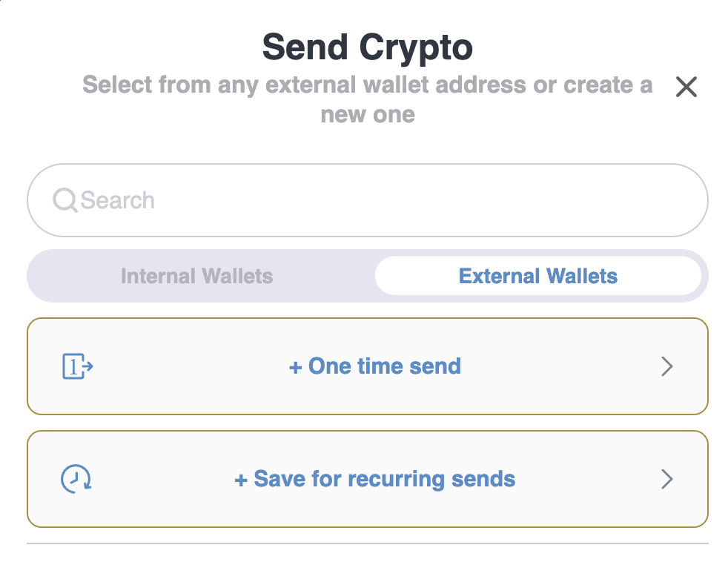Click the plus sign before One time send
Screen dimensions: 728x565
point(295,368)
